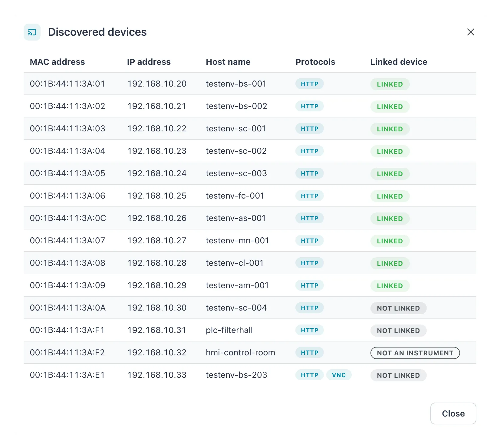The image size is (500, 448).
Task: Select MAC address 00:1B:44:11:3A:0A
Action: [68, 308]
